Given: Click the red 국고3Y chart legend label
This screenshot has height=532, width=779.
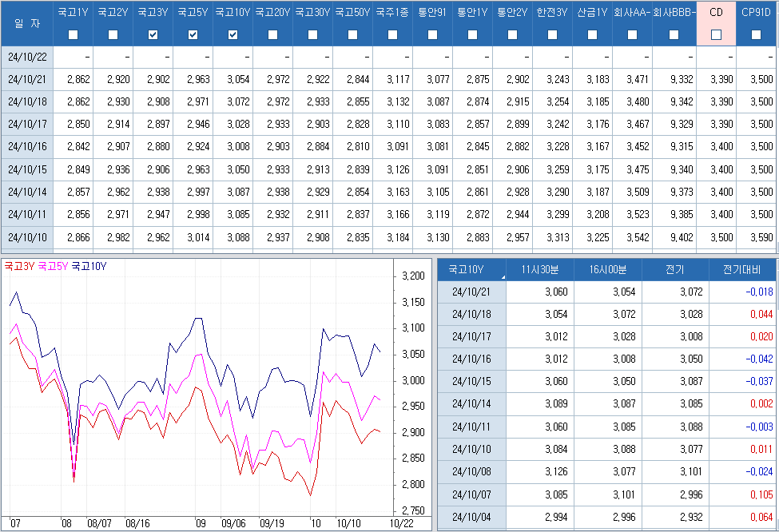Looking at the screenshot, I should click(19, 266).
